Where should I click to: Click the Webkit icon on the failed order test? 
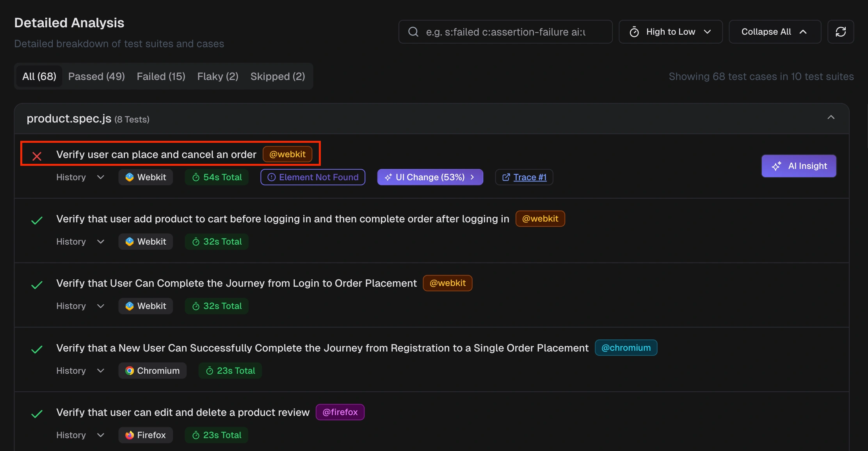130,177
